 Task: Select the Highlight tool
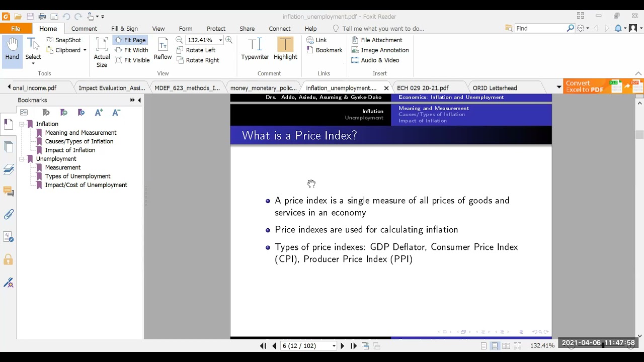tap(285, 49)
